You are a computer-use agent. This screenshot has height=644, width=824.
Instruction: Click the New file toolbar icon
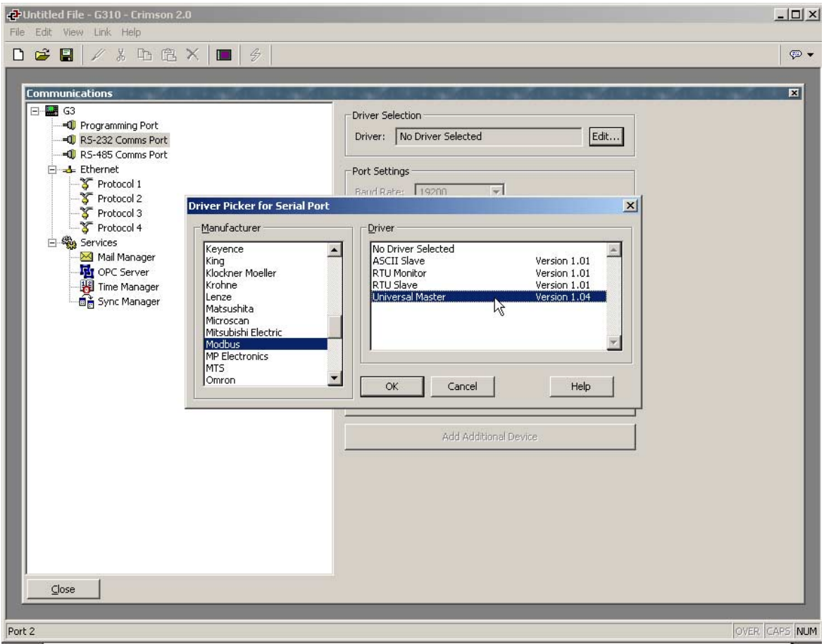pyautogui.click(x=18, y=55)
